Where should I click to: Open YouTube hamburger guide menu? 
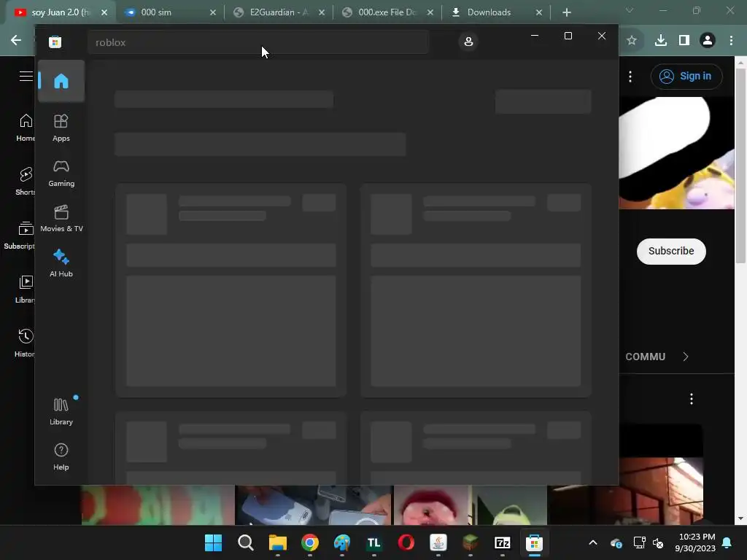(x=26, y=76)
